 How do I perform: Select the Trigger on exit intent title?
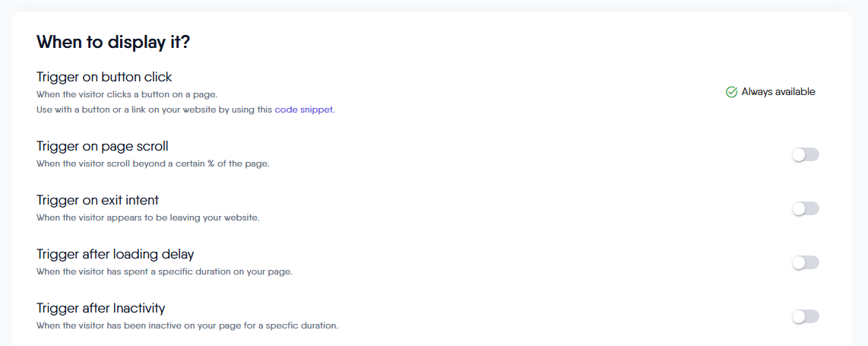click(x=97, y=200)
